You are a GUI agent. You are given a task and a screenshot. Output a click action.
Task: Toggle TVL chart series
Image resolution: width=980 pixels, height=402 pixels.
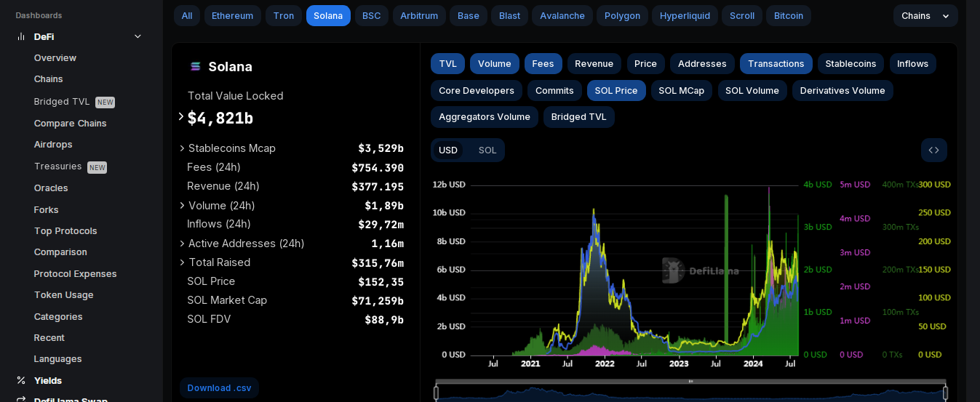tap(447, 64)
